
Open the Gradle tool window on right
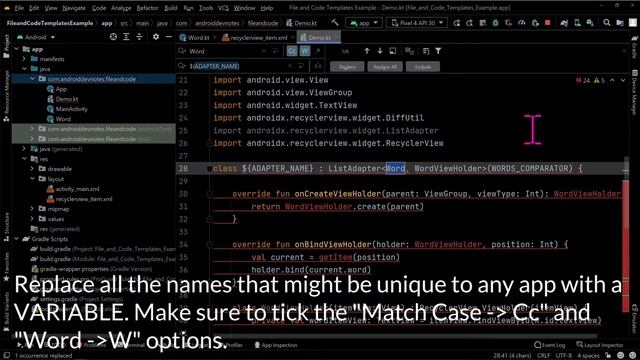pos(634,47)
